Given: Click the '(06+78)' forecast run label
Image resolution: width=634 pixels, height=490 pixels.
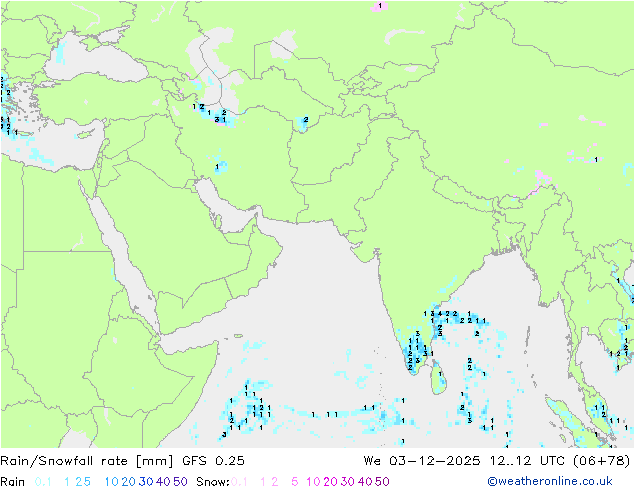Looking at the screenshot, I should pyautogui.click(x=601, y=461).
